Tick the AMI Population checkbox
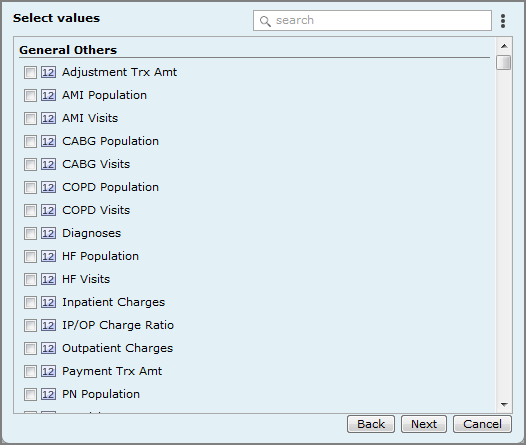The width and height of the screenshot is (526, 445). pos(30,96)
